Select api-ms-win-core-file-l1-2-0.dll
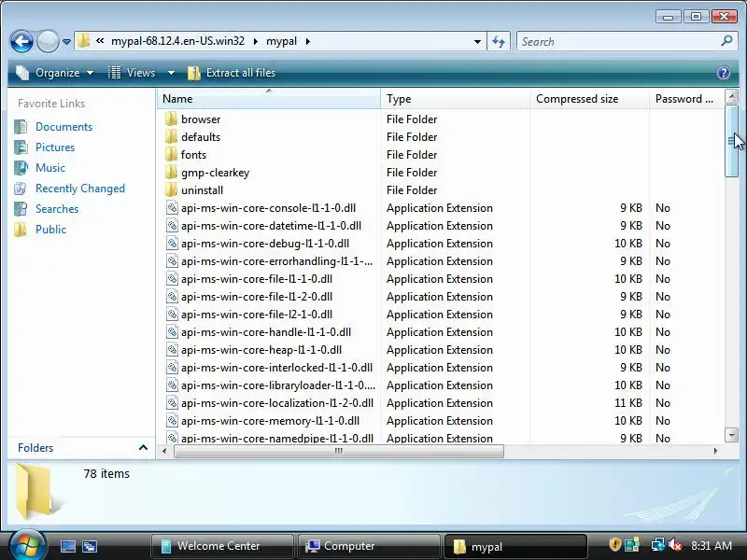This screenshot has width=747, height=560. [257, 297]
